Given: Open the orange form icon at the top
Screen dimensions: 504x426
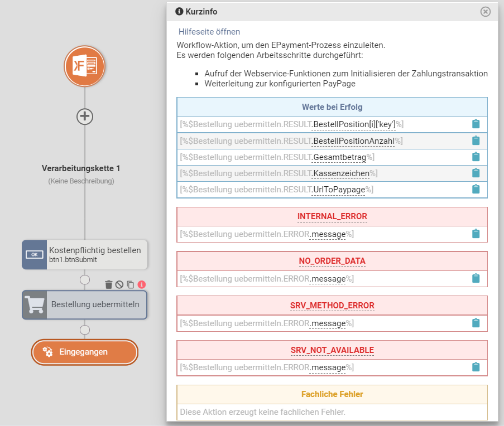Looking at the screenshot, I should [84, 66].
